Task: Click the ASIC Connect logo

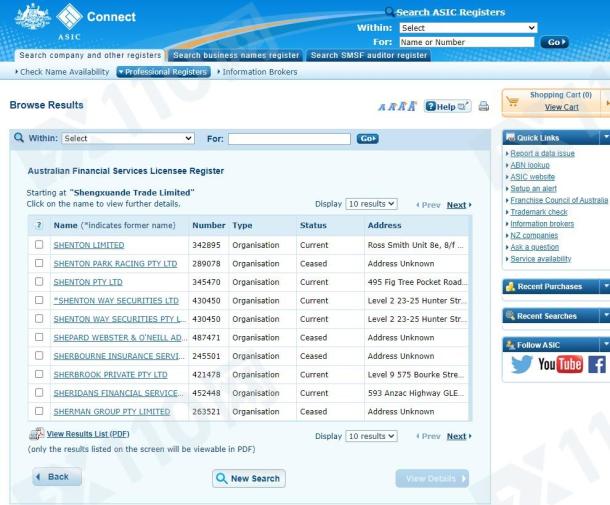Action: coord(75,21)
